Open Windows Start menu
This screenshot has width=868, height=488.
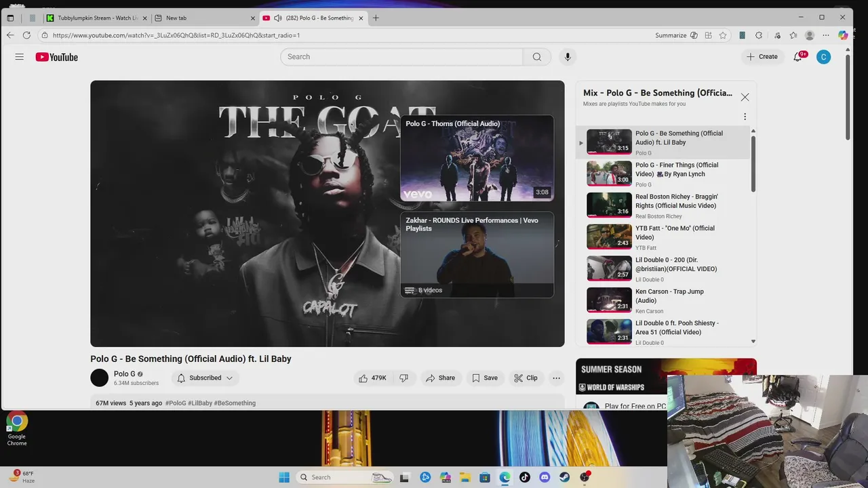pos(284,477)
